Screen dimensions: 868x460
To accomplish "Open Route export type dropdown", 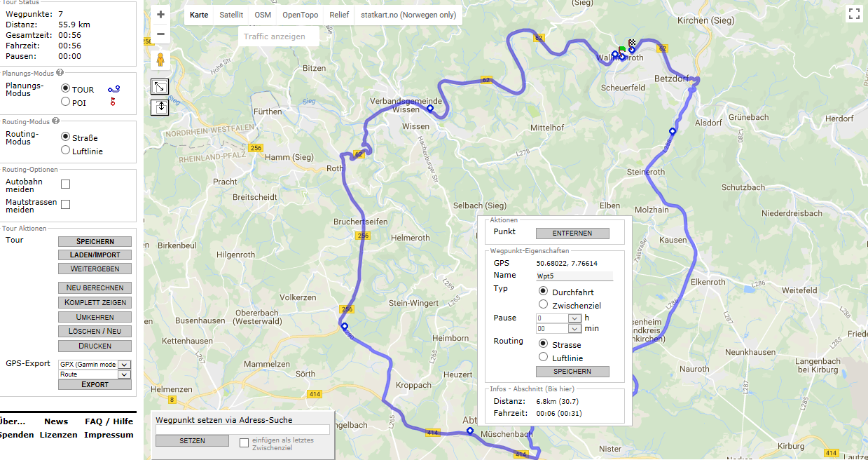I will (124, 374).
